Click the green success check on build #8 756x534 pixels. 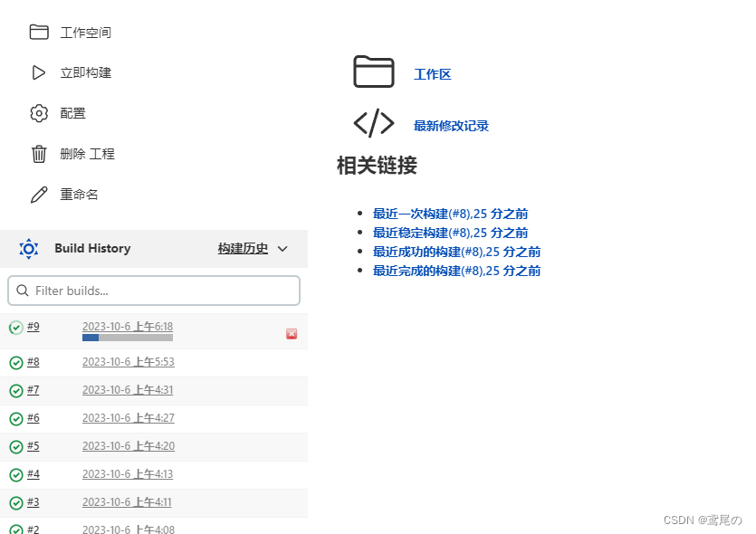pyautogui.click(x=15, y=361)
